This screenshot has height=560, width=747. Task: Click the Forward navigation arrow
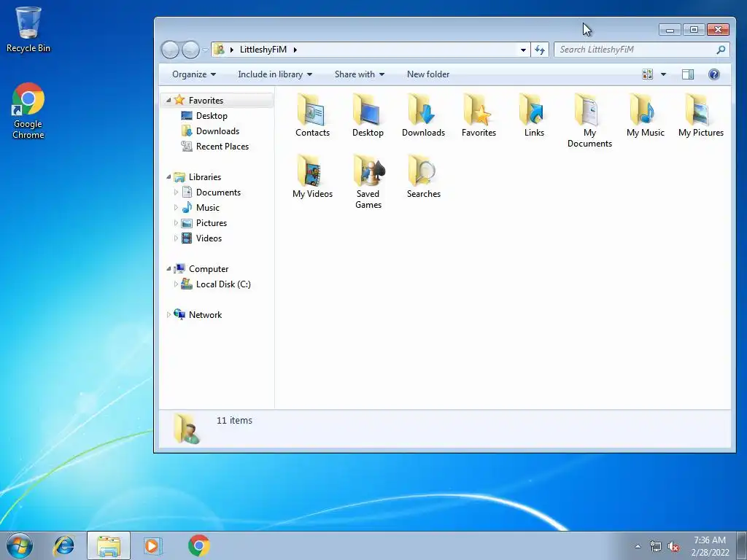point(190,50)
